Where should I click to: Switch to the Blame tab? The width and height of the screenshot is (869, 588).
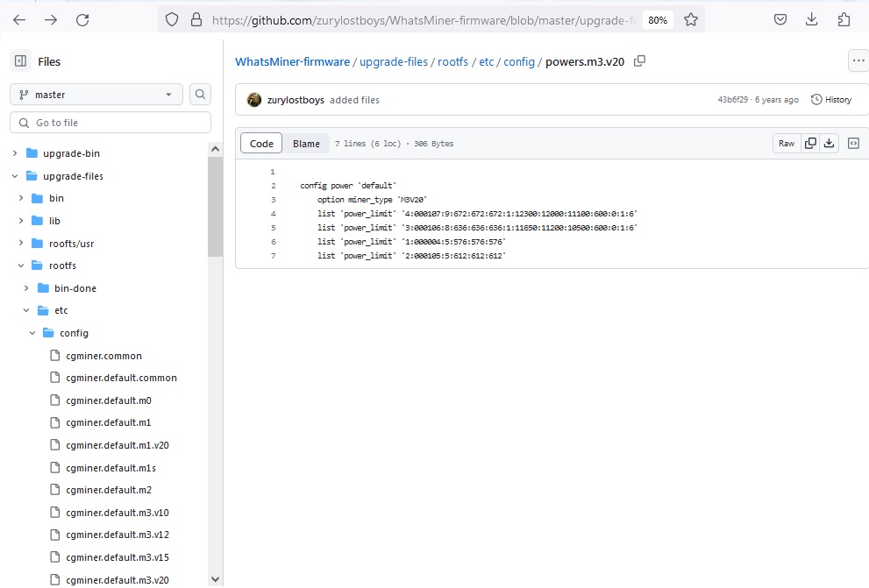[306, 144]
